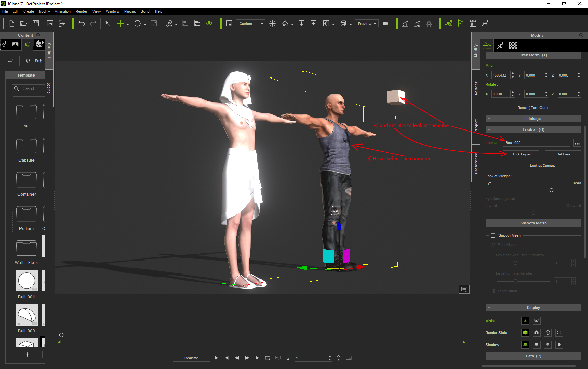Click the Redo arrow in the toolbar
Screen dimensions: 588x369
(93, 24)
